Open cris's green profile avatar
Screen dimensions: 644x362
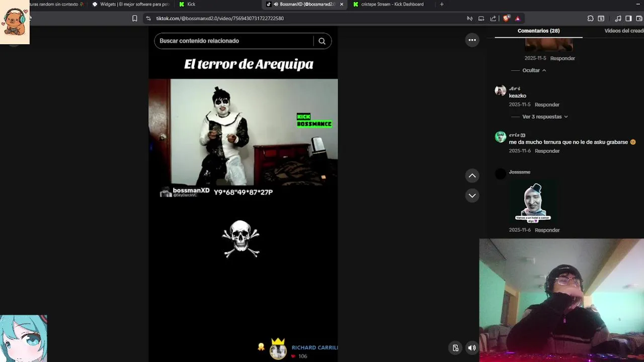500,137
